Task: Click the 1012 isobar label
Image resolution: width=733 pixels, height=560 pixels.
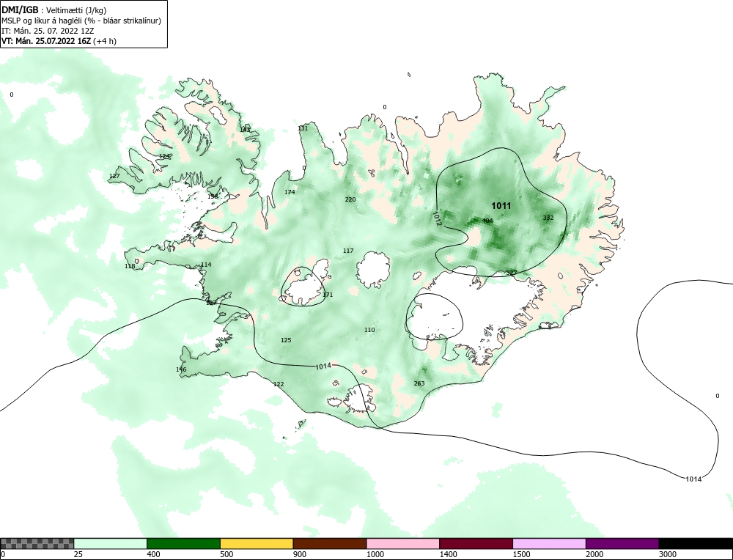Action: 437,218
